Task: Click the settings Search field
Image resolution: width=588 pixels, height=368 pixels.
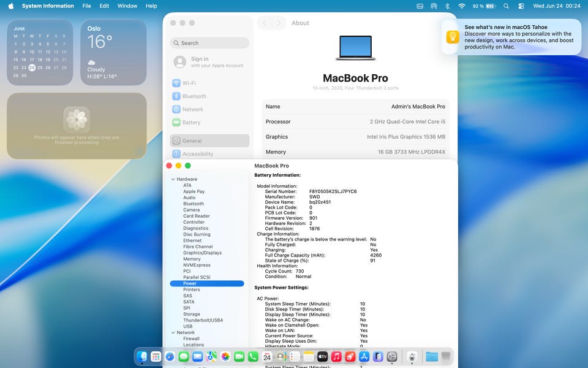Action: point(209,43)
